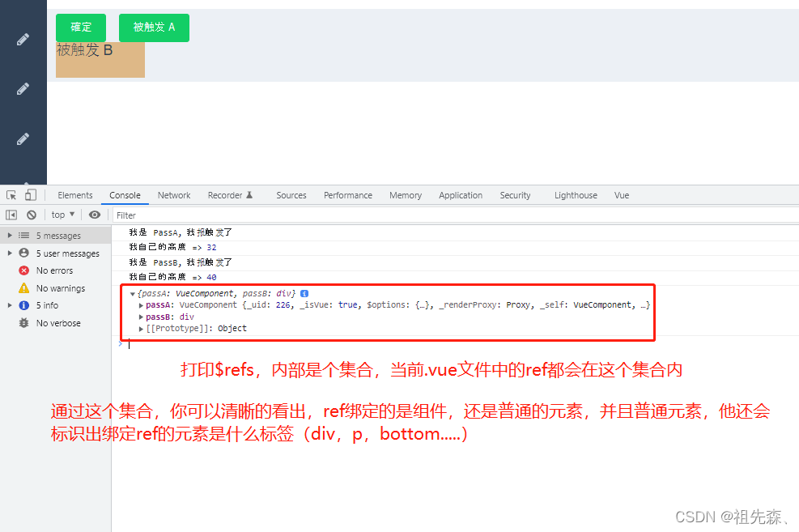Open the Lighthouse tab
This screenshot has width=799, height=532.
click(576, 195)
